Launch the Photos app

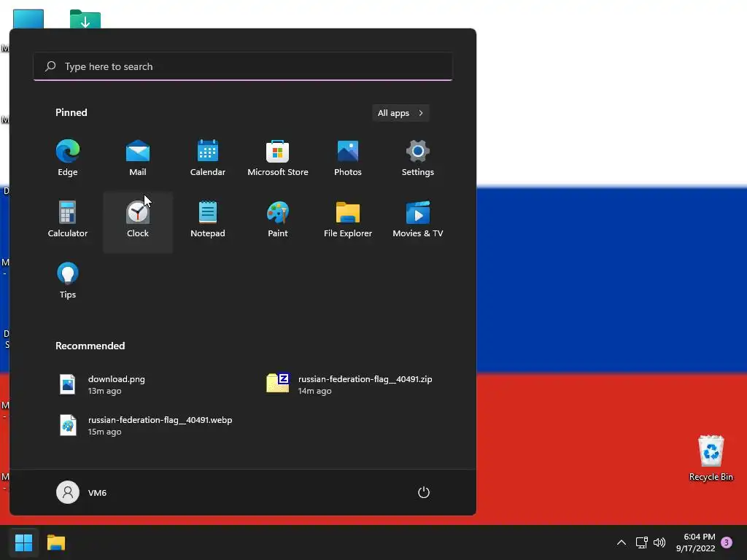(348, 158)
